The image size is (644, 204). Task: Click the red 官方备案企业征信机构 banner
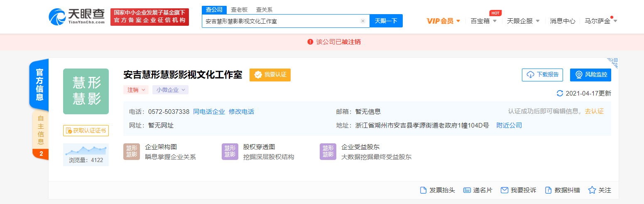pyautogui.click(x=149, y=17)
